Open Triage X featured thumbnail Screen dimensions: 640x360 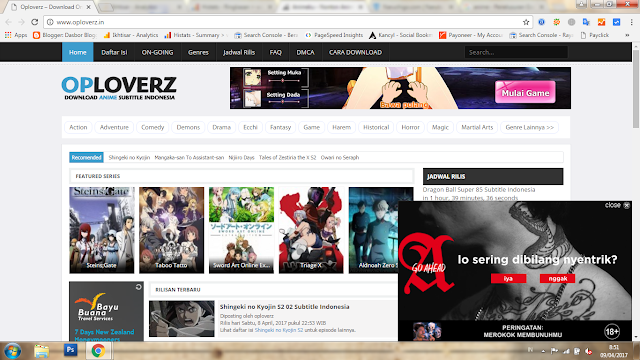[311, 230]
